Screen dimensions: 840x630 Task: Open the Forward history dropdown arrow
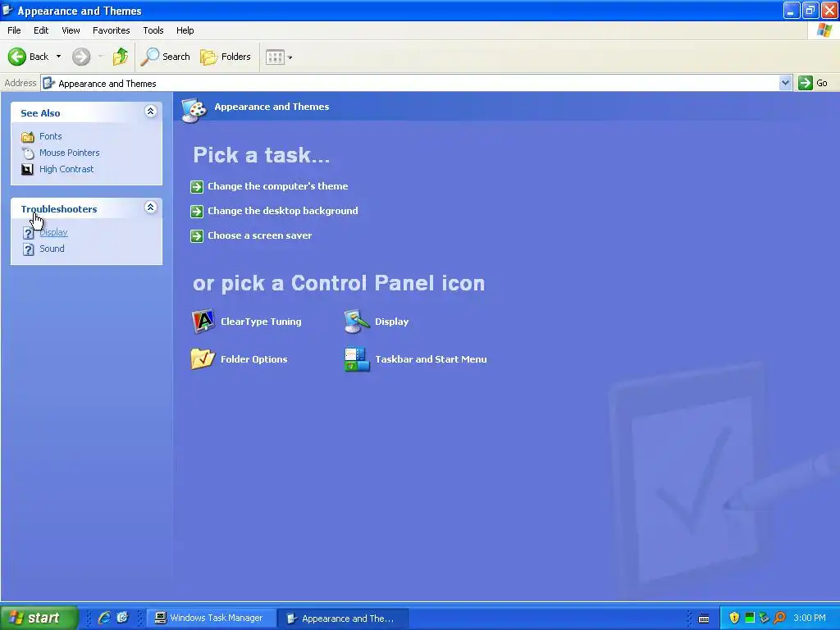pyautogui.click(x=100, y=57)
